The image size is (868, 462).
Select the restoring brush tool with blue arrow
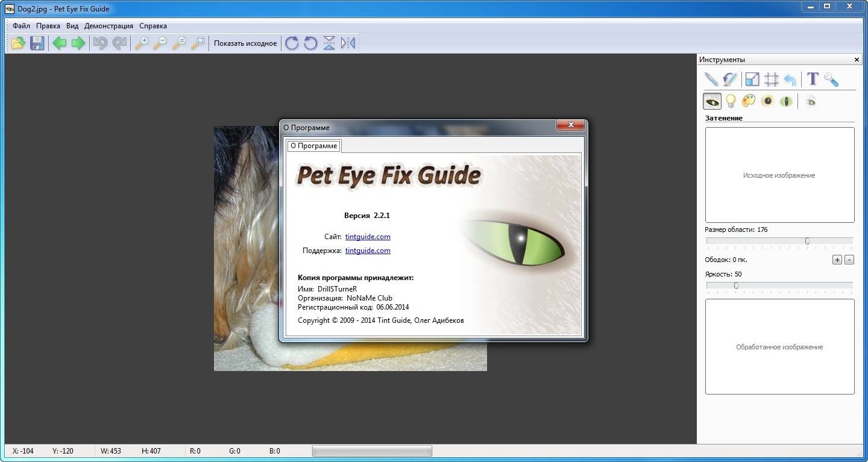(730, 79)
